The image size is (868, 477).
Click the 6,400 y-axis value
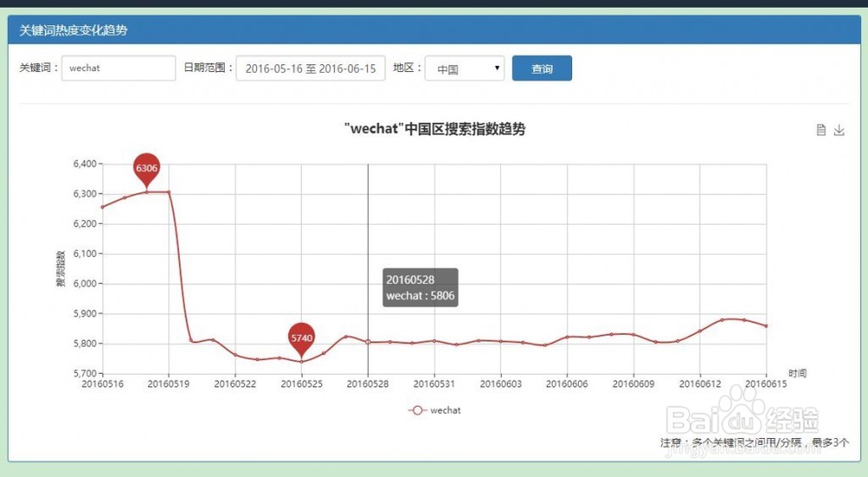(85, 164)
